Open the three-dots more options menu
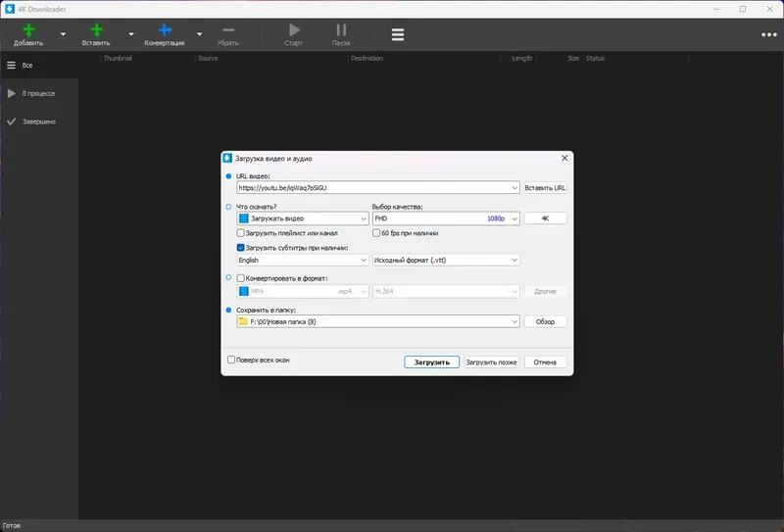Viewport: 784px width, 532px height. [769, 34]
